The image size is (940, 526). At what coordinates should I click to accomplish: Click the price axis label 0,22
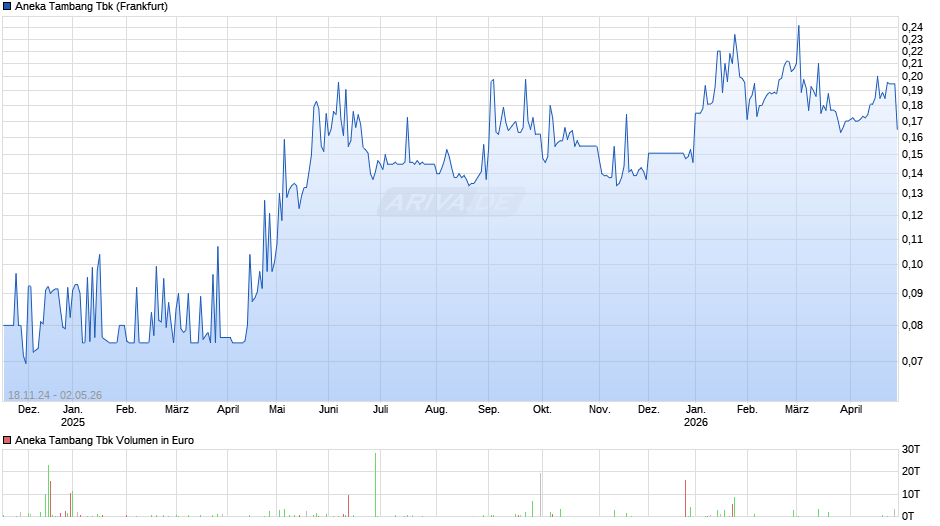pyautogui.click(x=912, y=51)
